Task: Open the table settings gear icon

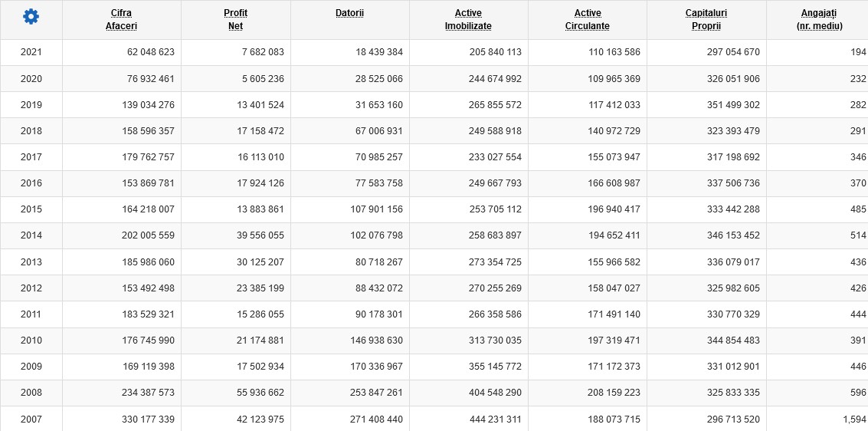Action: coord(31,17)
